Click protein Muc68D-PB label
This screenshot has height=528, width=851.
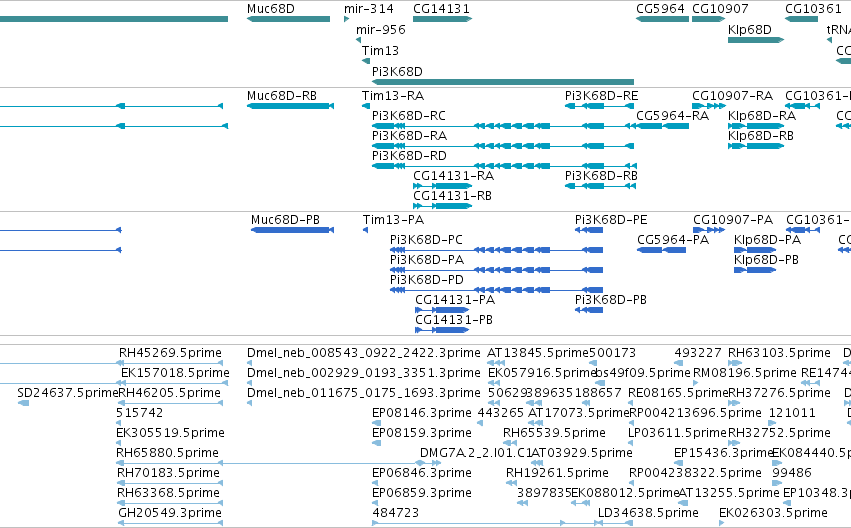click(285, 220)
